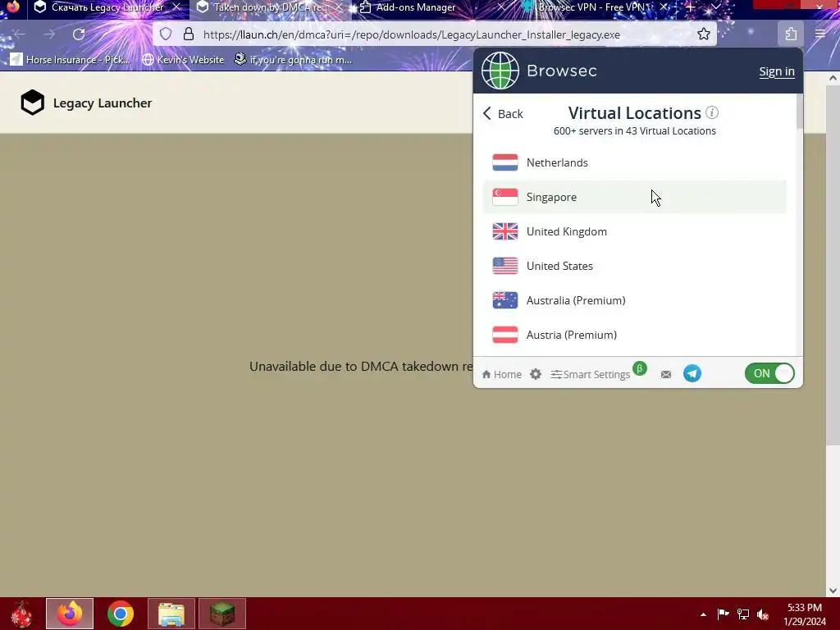
Task: Open Browsec email contact icon
Action: [666, 374]
